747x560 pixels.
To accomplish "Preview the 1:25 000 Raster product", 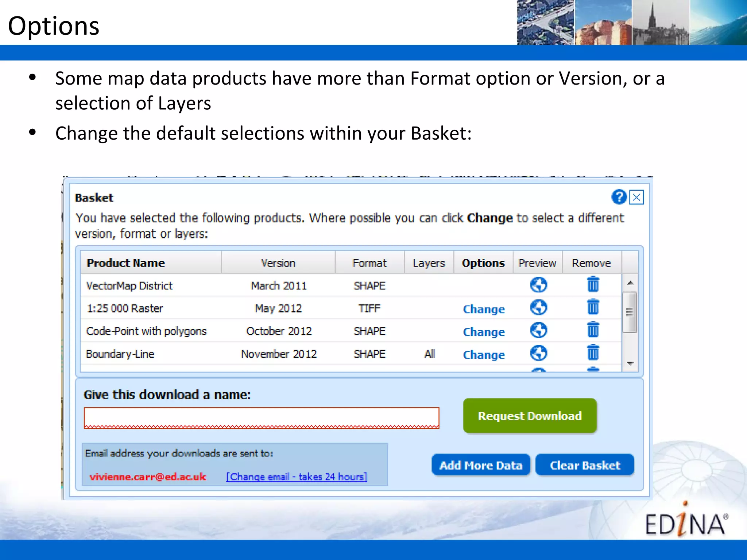I will (x=539, y=308).
